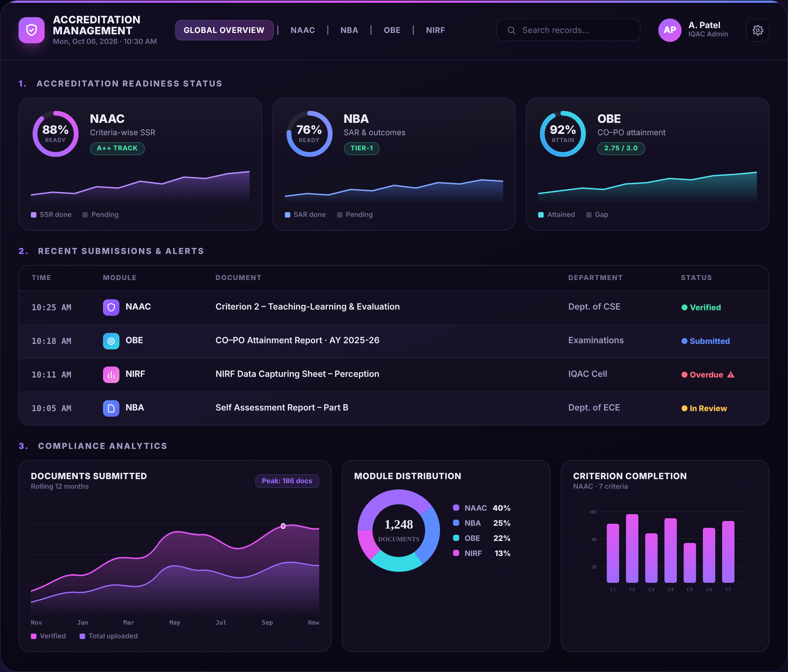Click the C2 bar in Criterion Completion
The width and height of the screenshot is (788, 672).
[632, 548]
